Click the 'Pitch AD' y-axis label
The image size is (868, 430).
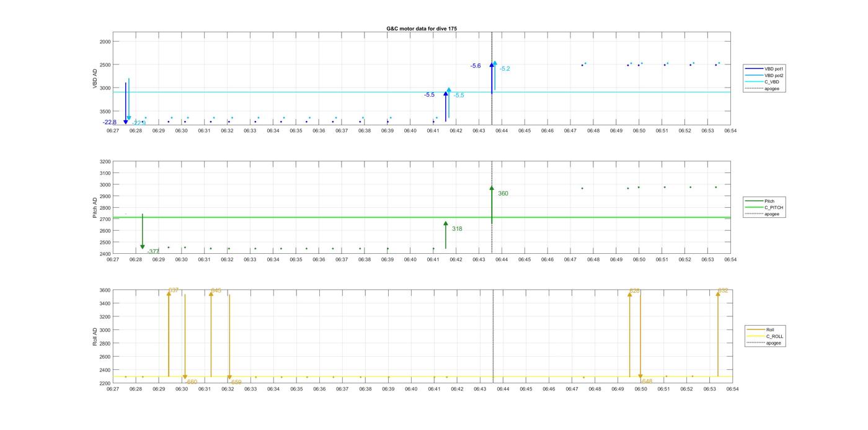tap(95, 208)
